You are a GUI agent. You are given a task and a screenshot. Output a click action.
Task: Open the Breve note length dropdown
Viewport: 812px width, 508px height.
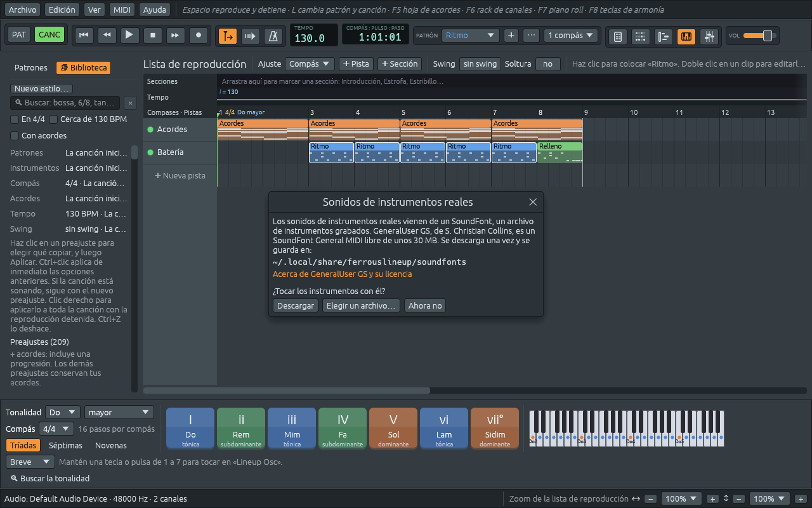tap(30, 462)
